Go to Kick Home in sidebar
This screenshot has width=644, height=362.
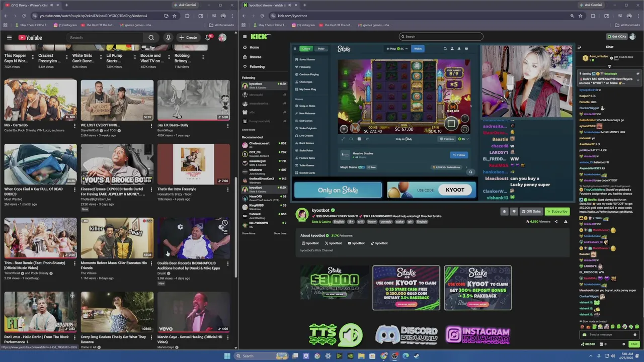click(254, 47)
